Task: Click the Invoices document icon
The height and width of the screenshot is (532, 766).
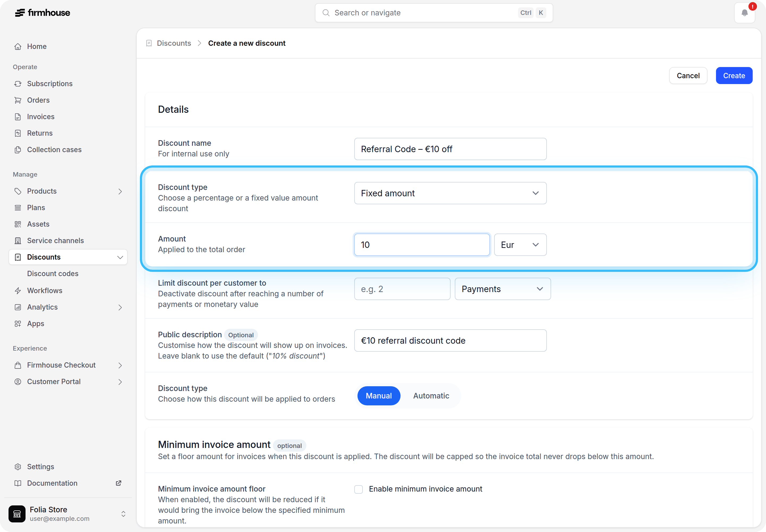Action: pyautogui.click(x=18, y=117)
